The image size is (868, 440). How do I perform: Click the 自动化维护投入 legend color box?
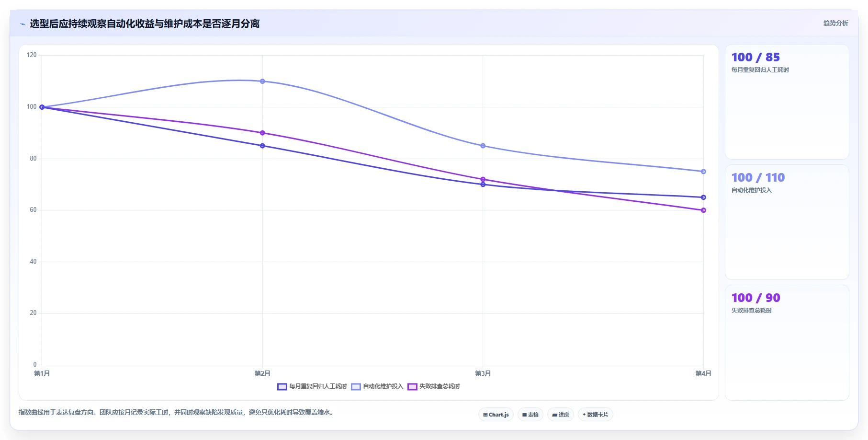(356, 387)
